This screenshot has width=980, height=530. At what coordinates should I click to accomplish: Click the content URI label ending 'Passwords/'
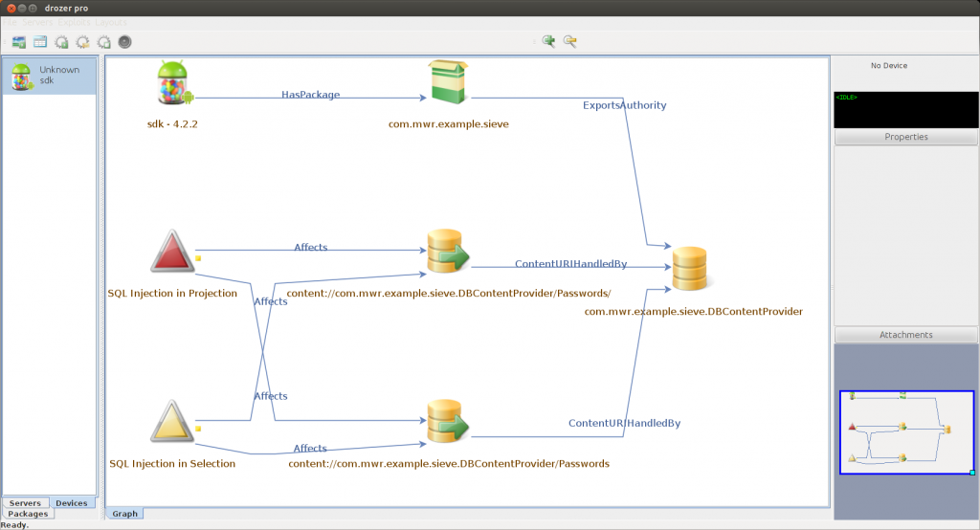(x=449, y=293)
